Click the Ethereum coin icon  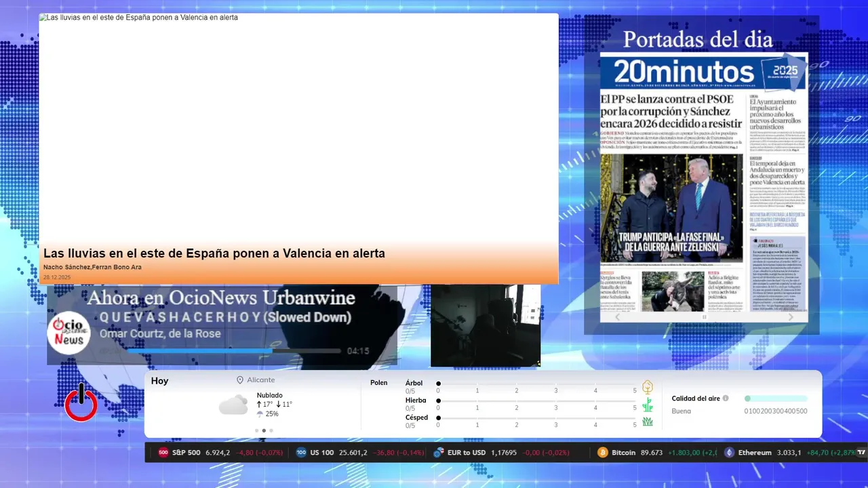729,453
